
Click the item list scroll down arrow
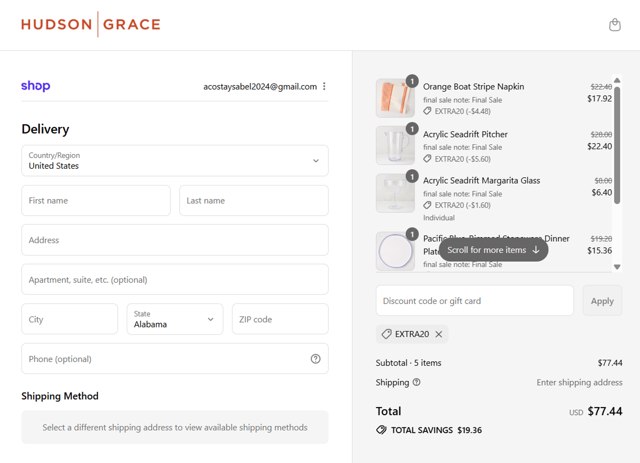pos(617,267)
